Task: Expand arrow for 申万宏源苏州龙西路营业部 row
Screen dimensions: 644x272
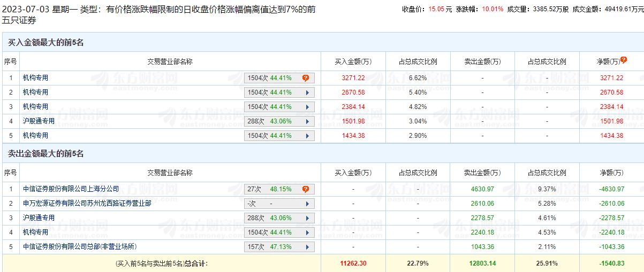Action: tap(307, 204)
